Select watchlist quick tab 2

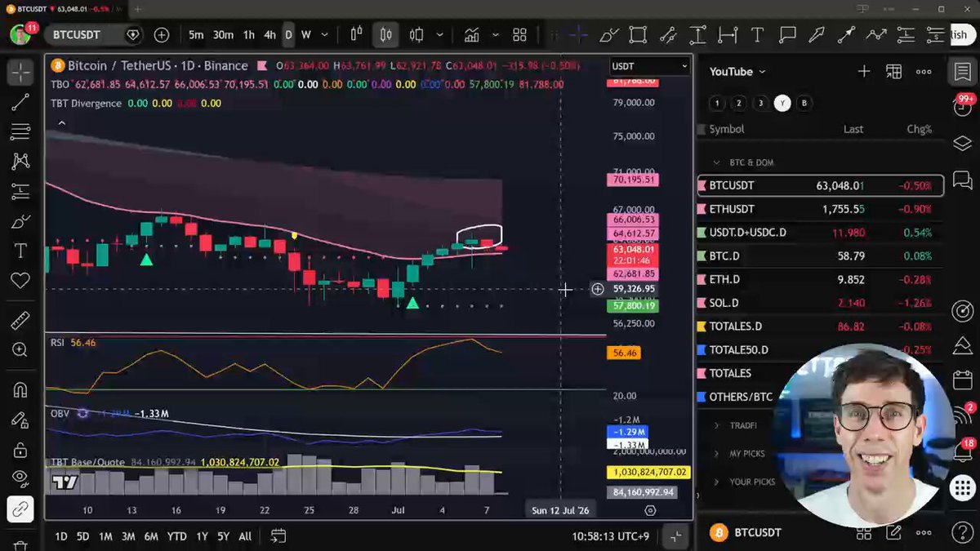pos(738,103)
